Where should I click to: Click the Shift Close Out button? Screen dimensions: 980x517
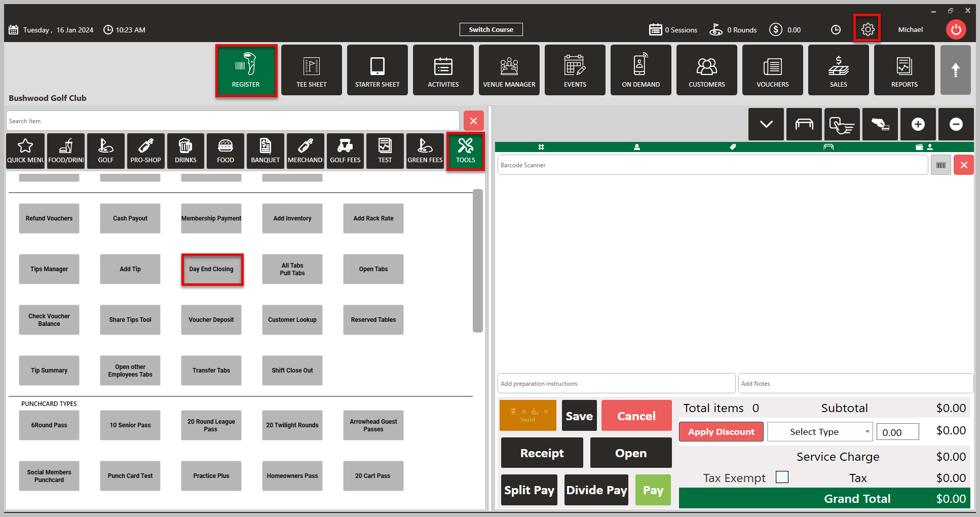pyautogui.click(x=292, y=371)
